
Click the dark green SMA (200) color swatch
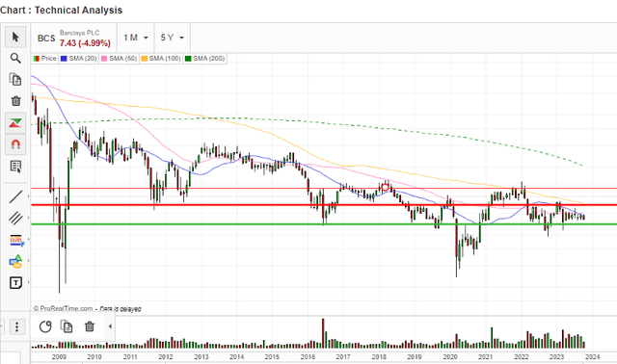188,59
